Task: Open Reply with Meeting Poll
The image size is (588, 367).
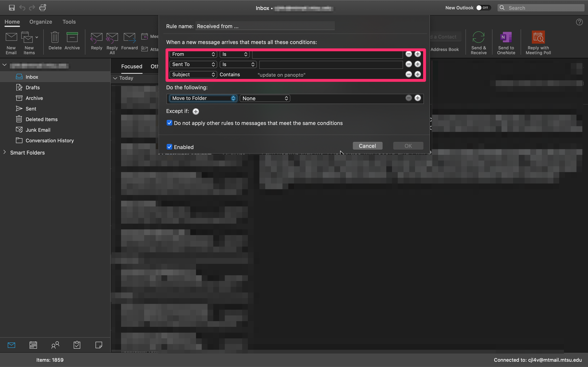Action: (538, 38)
